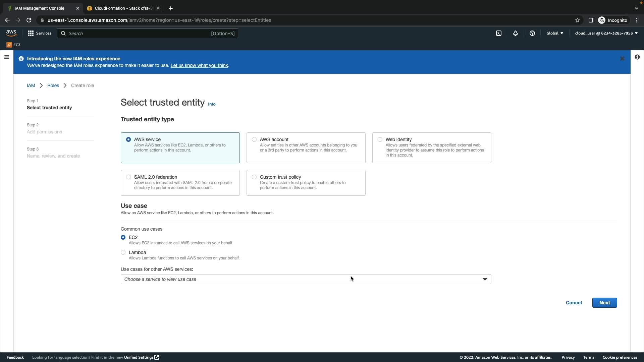This screenshot has height=362, width=644.
Task: Select the Lambda use case
Action: (123, 252)
